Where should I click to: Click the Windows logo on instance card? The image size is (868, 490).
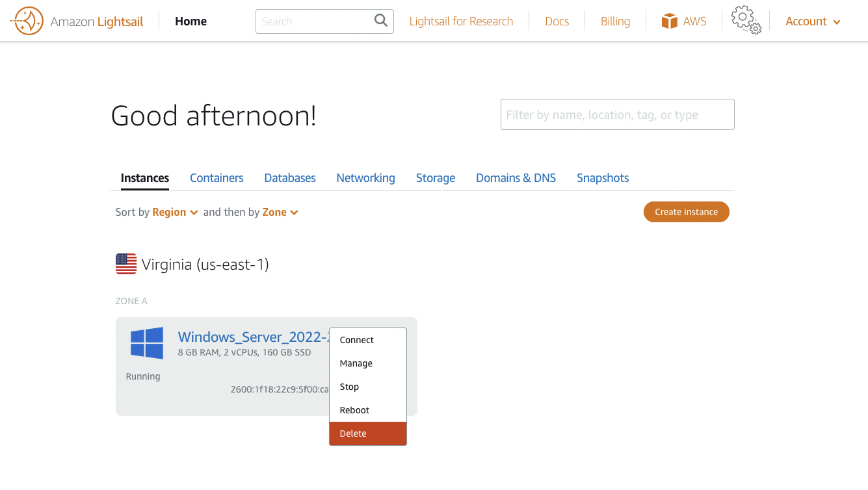pyautogui.click(x=147, y=343)
